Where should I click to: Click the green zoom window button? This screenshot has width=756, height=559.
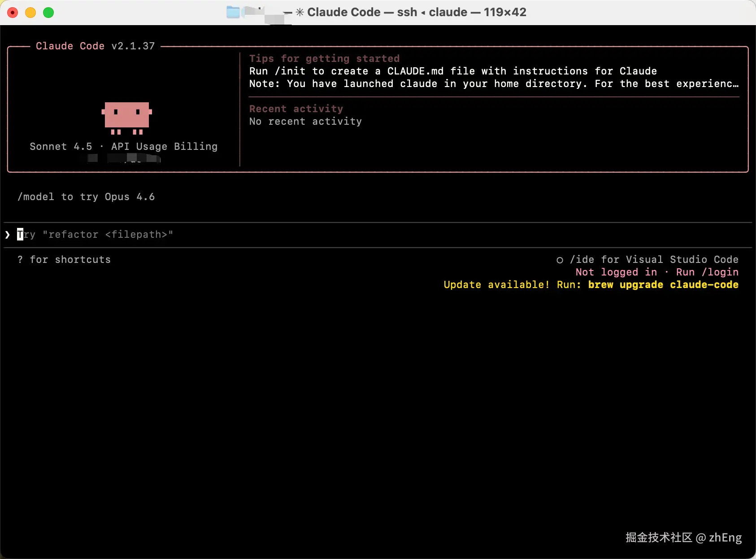coord(48,13)
